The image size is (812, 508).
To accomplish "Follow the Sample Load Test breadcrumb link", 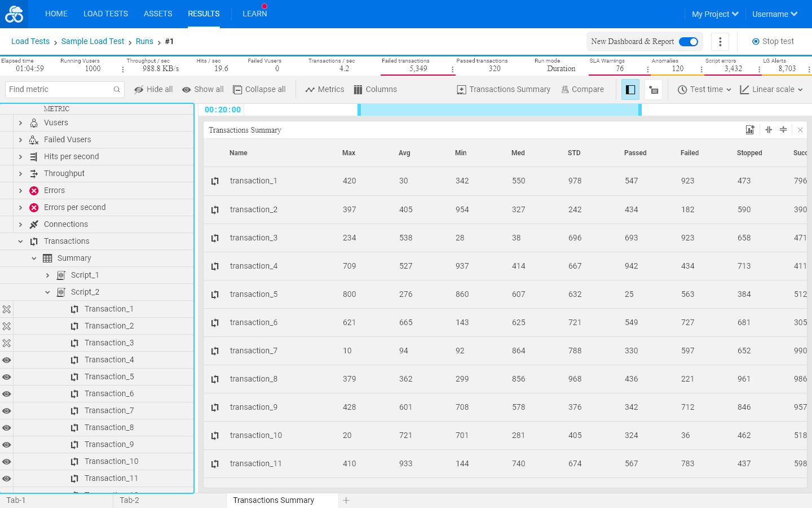I will [x=92, y=42].
